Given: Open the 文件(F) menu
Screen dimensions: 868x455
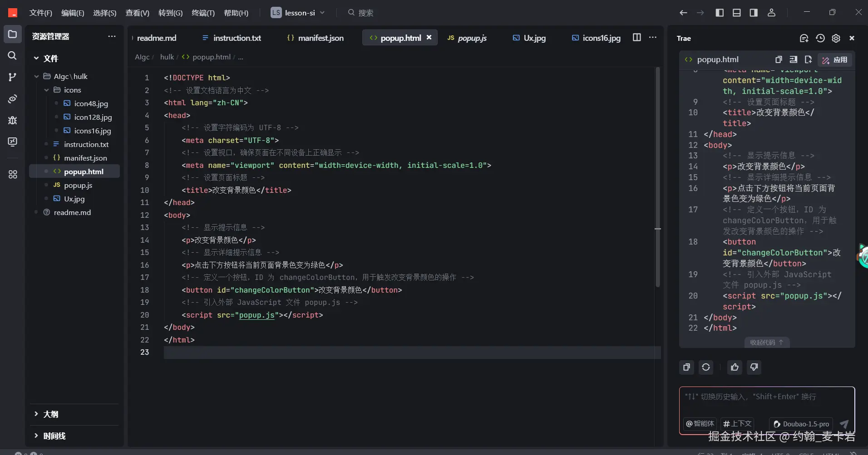Looking at the screenshot, I should (41, 13).
